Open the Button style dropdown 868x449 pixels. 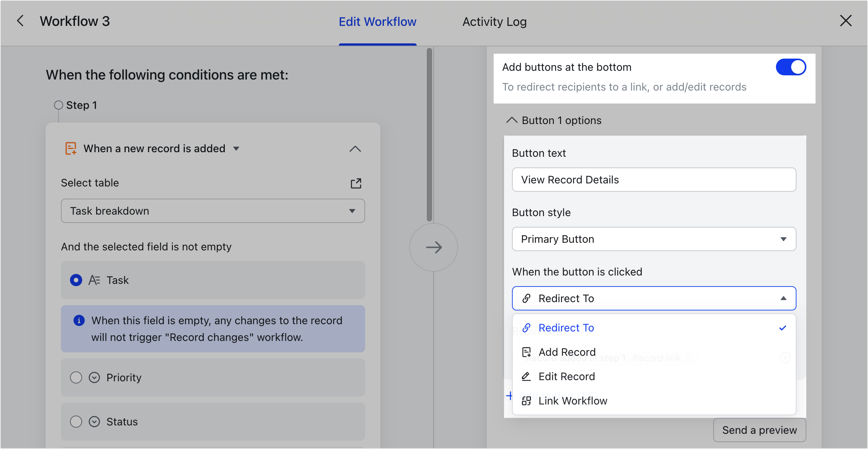click(x=654, y=239)
